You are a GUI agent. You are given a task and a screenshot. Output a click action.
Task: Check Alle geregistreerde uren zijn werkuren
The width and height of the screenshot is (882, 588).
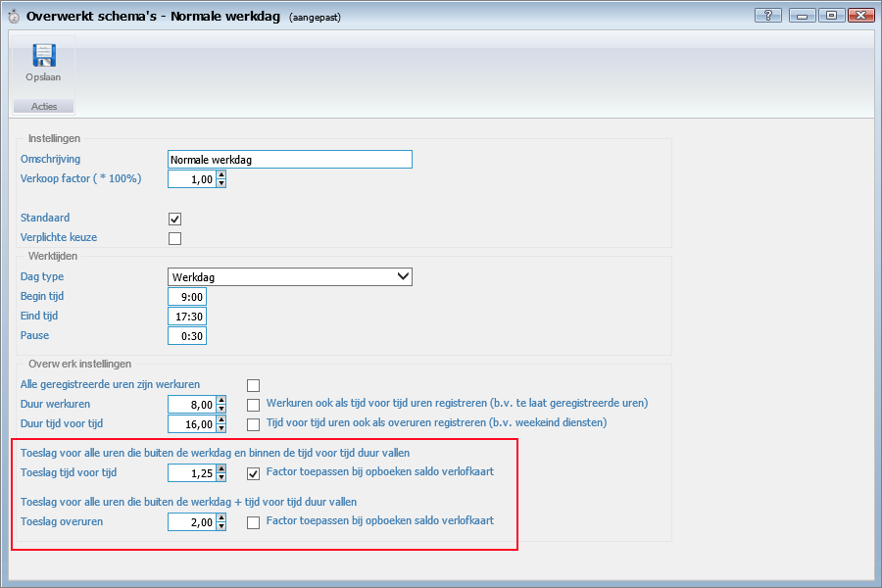(x=254, y=385)
